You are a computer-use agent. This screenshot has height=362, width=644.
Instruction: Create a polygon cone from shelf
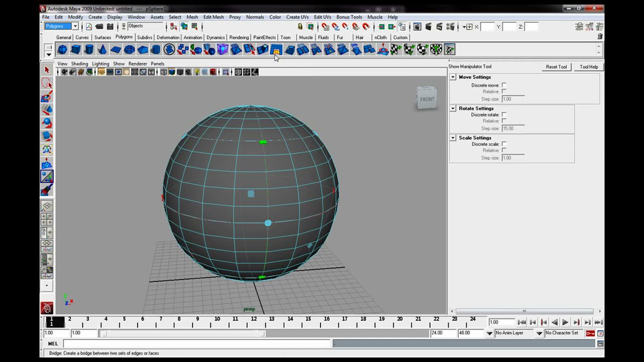[x=102, y=49]
